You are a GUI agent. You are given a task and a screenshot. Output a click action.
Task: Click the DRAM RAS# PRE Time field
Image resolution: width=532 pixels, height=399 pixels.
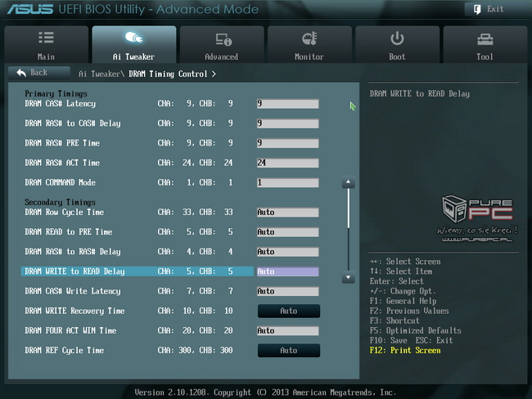pos(288,143)
